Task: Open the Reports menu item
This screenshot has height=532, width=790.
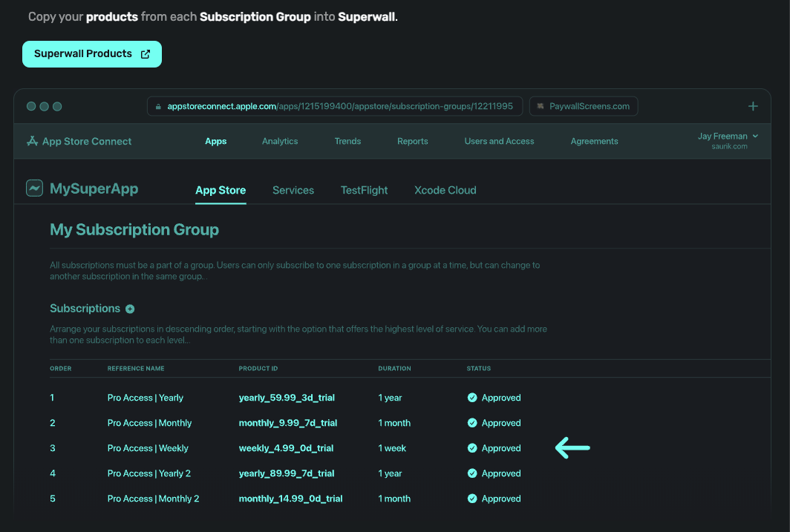Action: click(413, 142)
